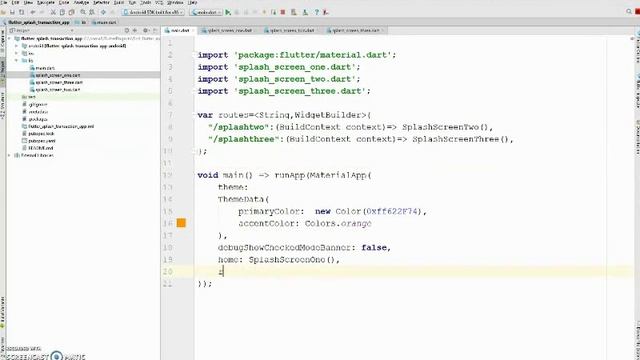
Task: Click the lib breadcrumb in navigation bar
Action: point(81,22)
